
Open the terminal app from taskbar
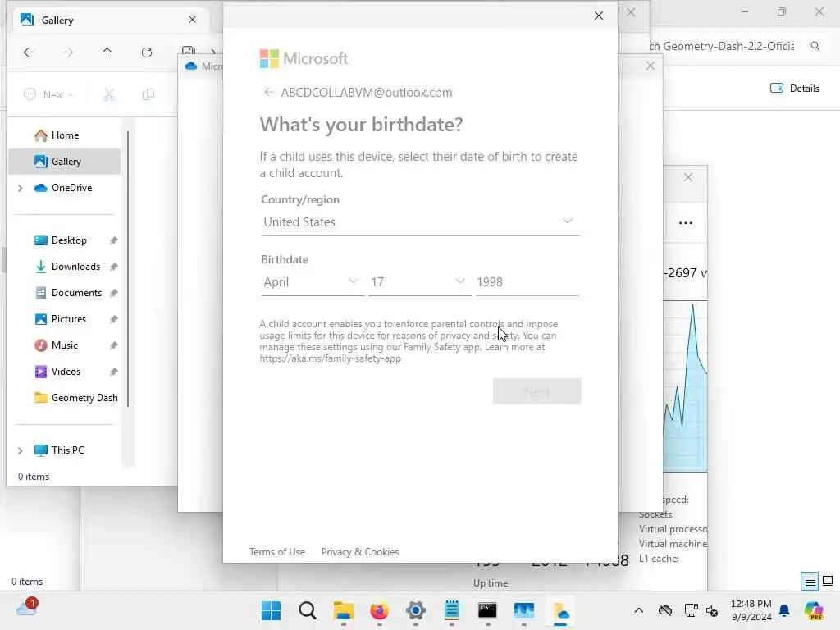tap(487, 610)
